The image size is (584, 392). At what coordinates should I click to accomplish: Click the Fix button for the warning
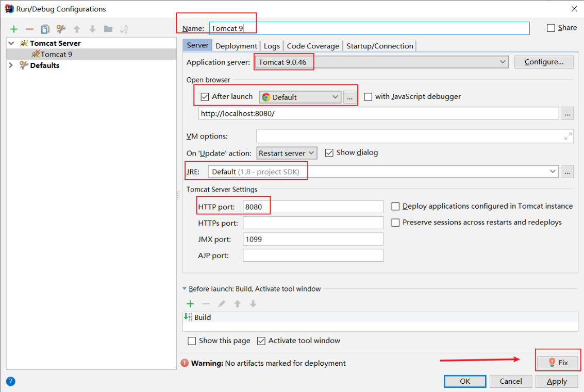coord(558,363)
